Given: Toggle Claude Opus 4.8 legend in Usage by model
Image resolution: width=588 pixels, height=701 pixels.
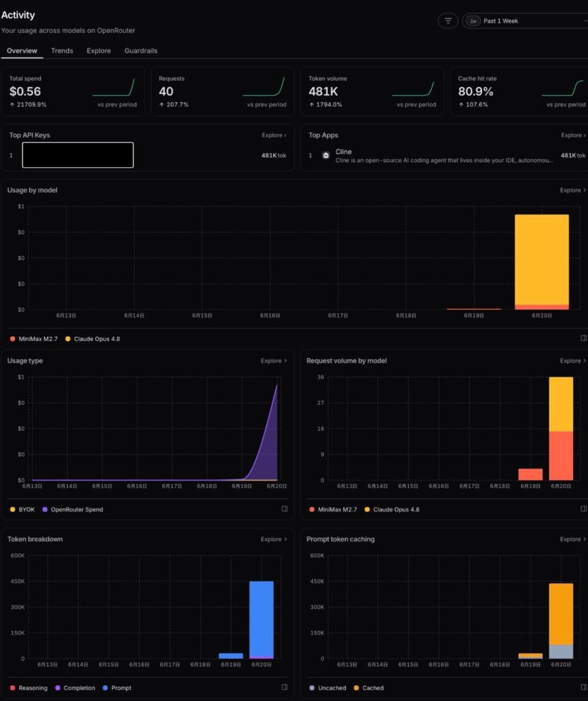Looking at the screenshot, I should (92, 339).
